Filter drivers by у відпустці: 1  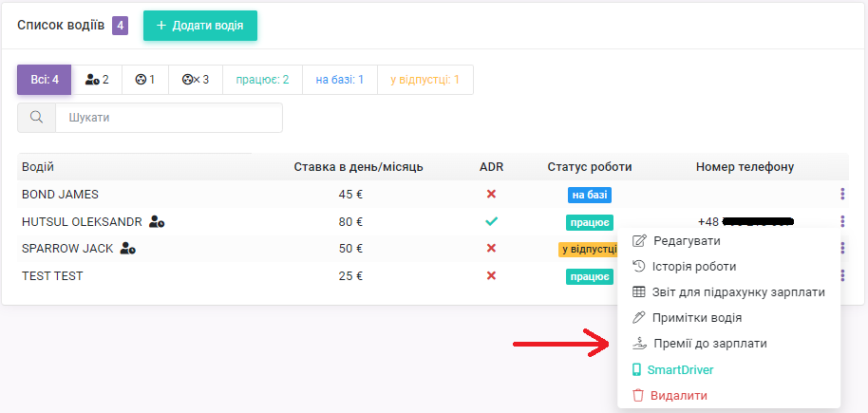(x=425, y=80)
